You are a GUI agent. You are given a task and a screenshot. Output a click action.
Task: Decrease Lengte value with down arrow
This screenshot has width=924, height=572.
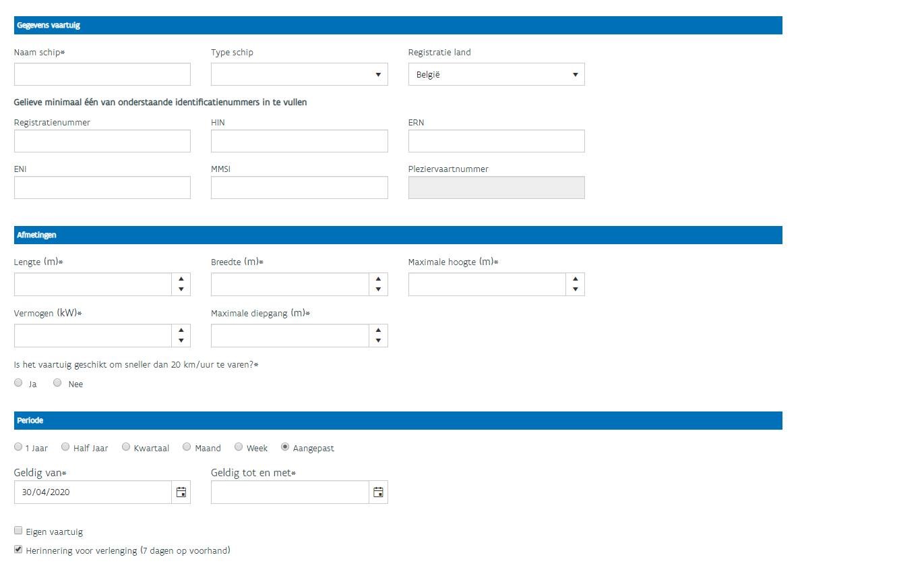pos(181,290)
